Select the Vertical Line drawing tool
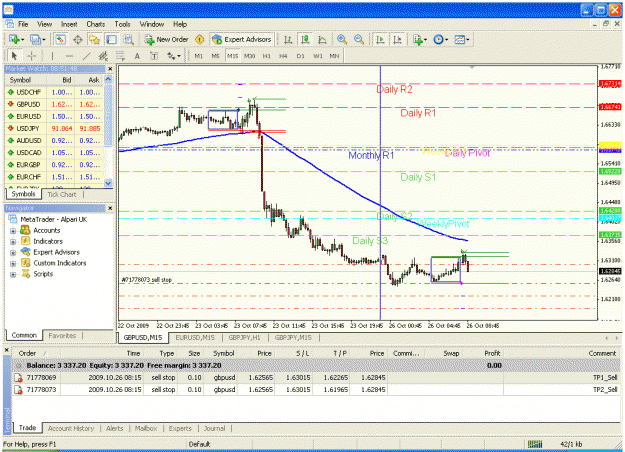 click(x=52, y=56)
